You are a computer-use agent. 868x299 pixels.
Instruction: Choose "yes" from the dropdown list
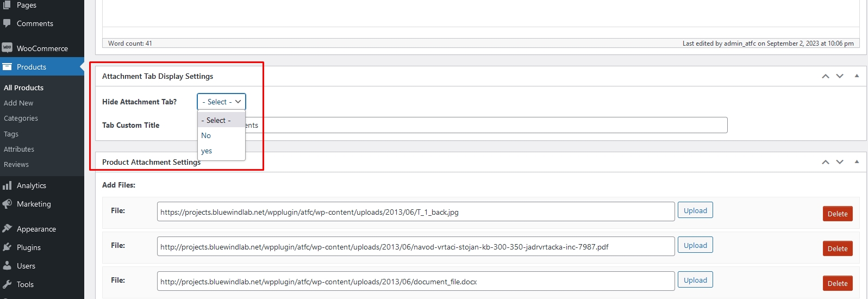coord(207,151)
